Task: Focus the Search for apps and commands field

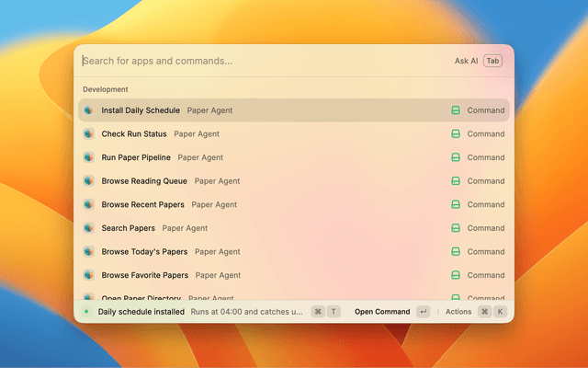Action: 257,61
